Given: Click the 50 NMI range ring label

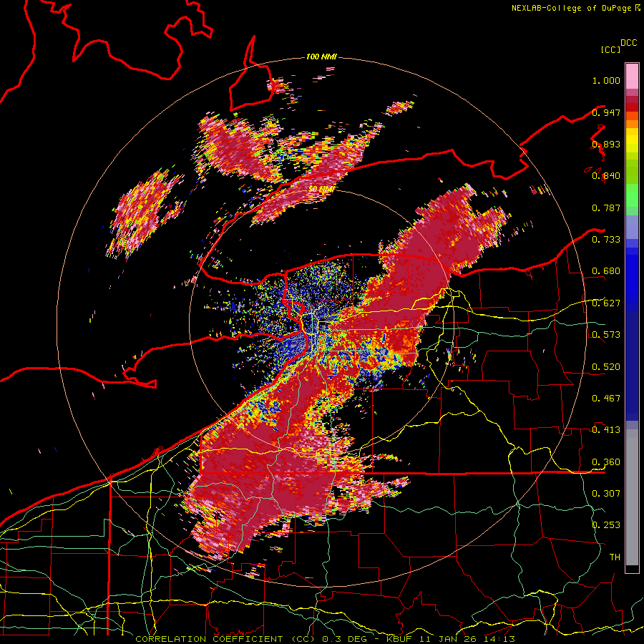Looking at the screenshot, I should [321, 189].
